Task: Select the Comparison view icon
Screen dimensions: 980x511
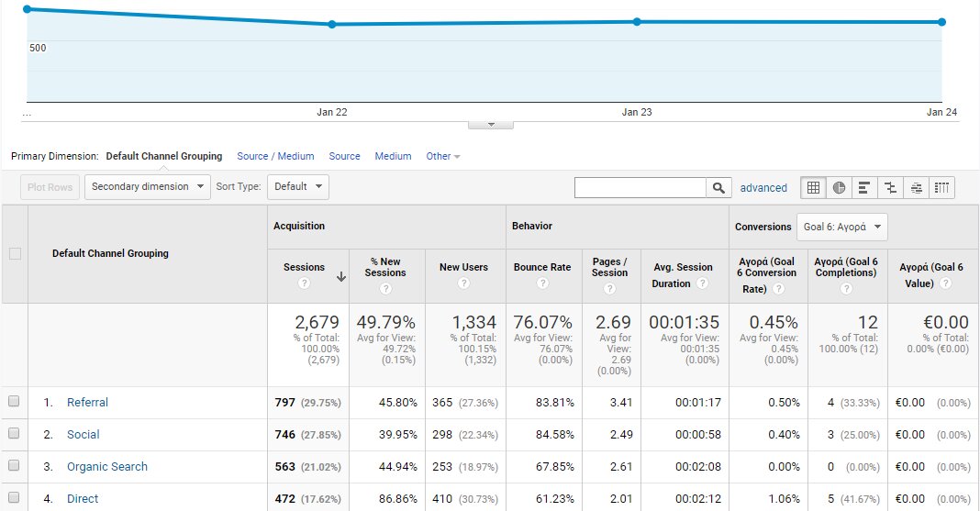Action: point(890,188)
